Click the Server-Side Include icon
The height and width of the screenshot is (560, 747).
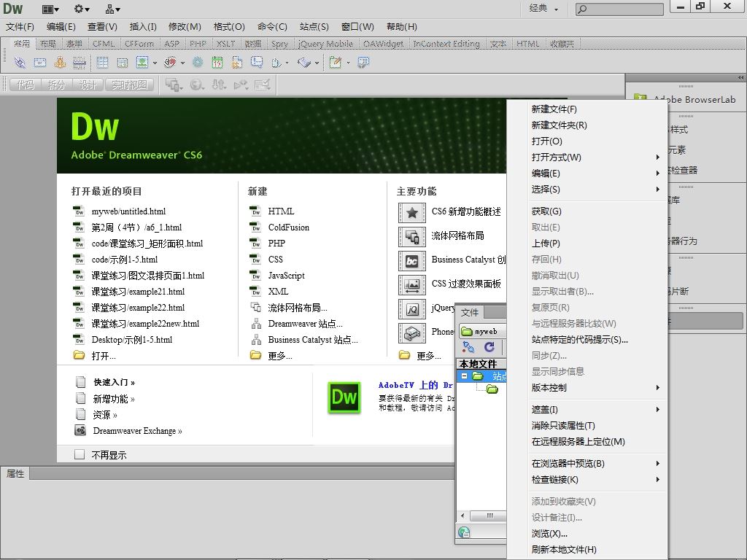(x=237, y=62)
